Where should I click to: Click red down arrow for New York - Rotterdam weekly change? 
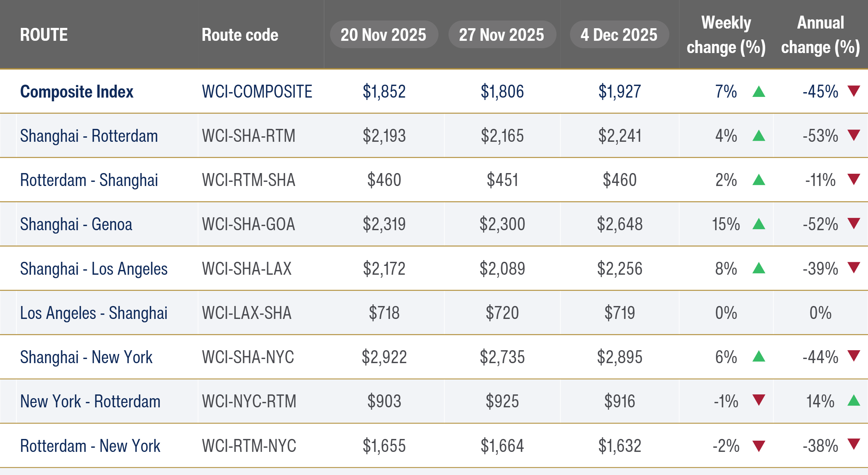pos(758,400)
